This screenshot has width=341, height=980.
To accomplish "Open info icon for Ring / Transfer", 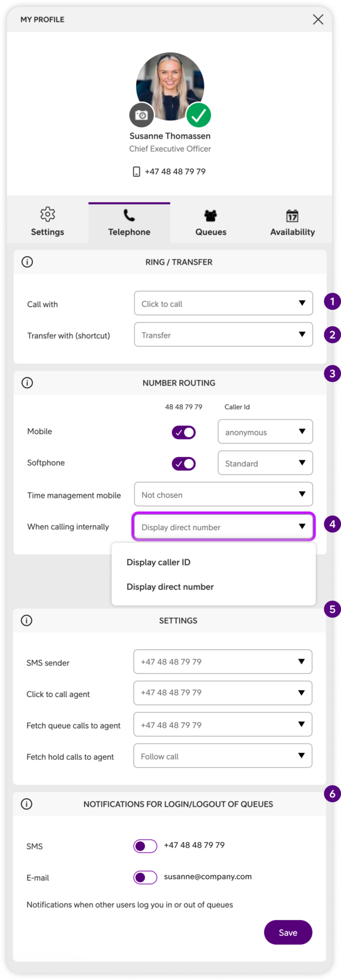I will point(27,262).
